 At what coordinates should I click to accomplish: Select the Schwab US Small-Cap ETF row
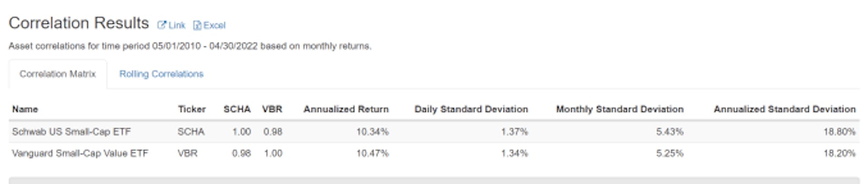434,132
